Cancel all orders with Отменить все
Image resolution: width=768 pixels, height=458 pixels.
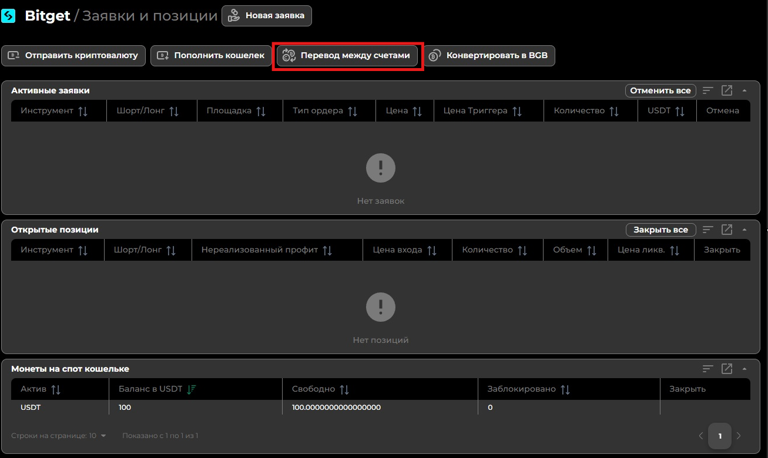[660, 91]
